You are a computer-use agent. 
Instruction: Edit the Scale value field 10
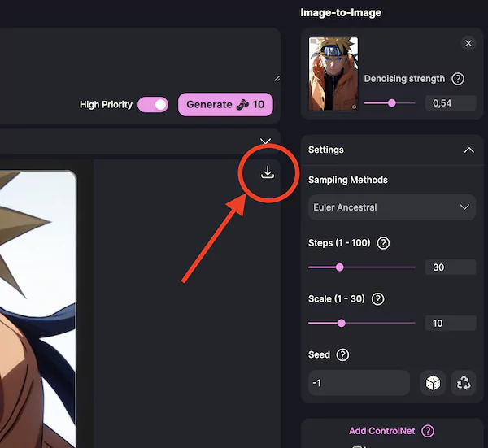pyautogui.click(x=451, y=324)
